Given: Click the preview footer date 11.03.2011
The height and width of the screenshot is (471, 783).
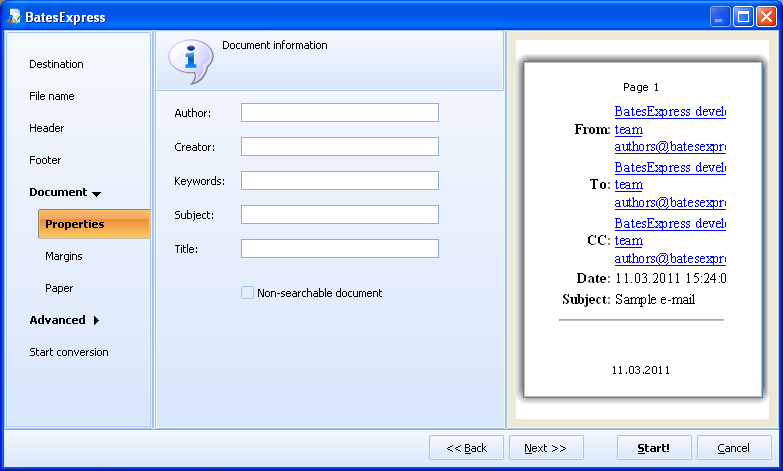Looking at the screenshot, I should pos(641,370).
